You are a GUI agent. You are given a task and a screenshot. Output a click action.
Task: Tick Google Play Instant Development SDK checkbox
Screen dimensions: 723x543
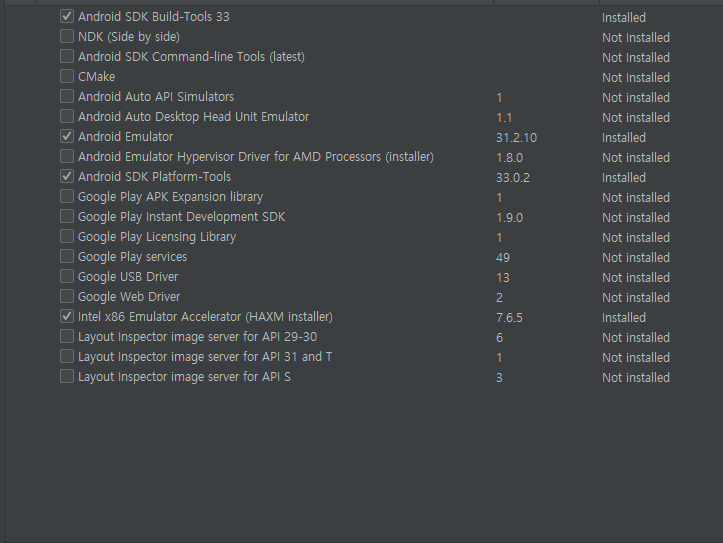(67, 217)
